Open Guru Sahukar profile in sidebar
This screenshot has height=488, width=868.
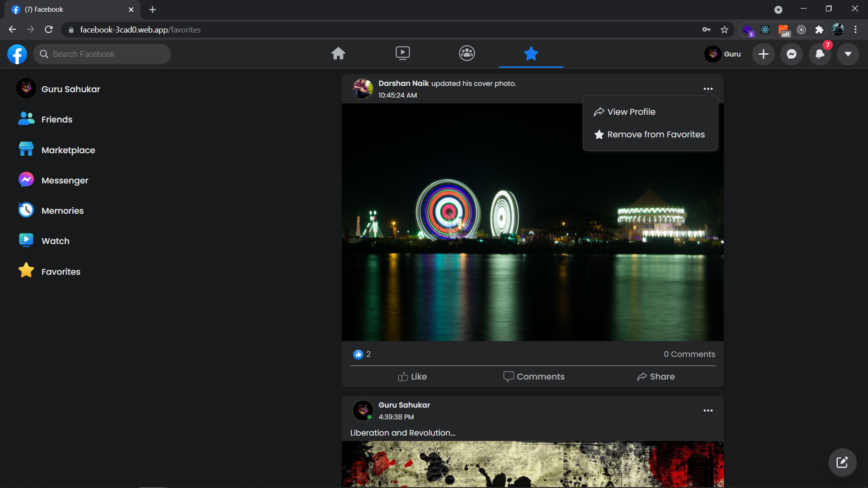point(59,89)
